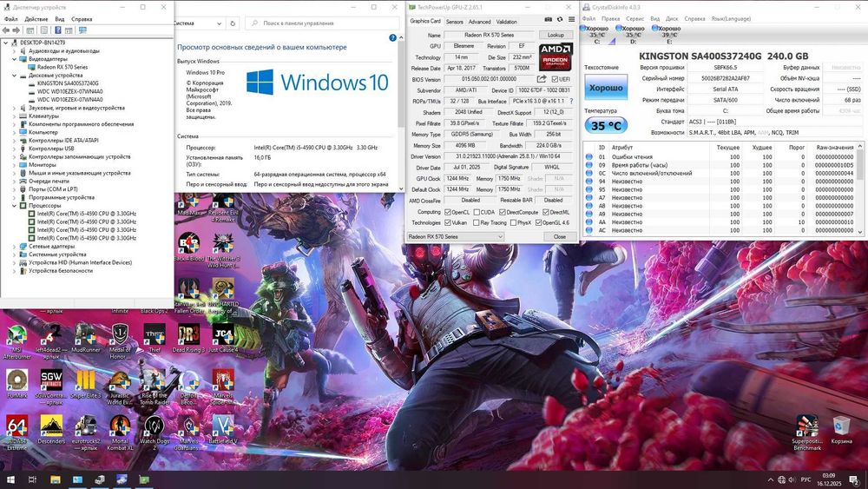The height and width of the screenshot is (489, 868).
Task: Open the Control Panel address bar dropdown
Action: tap(220, 23)
